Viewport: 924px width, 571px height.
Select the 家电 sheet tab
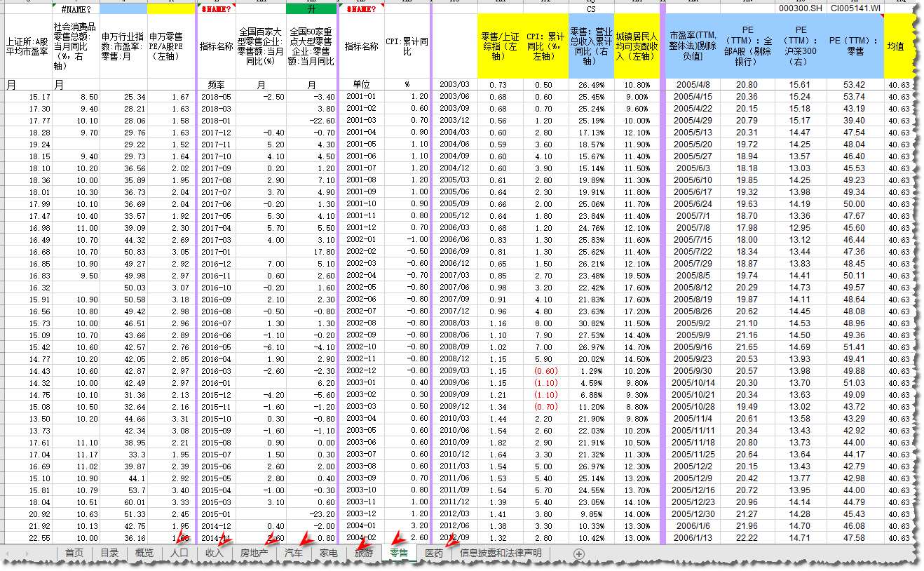(329, 553)
